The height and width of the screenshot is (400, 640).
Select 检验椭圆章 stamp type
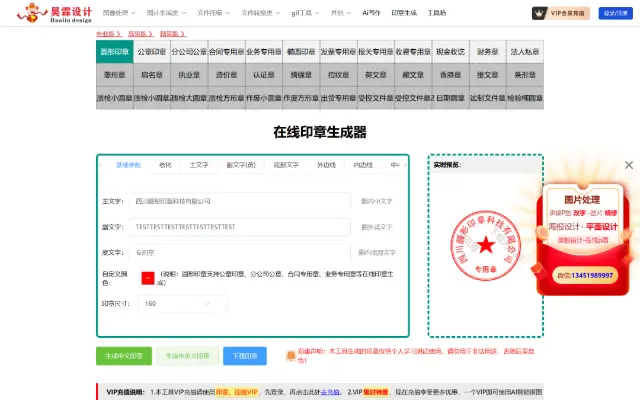(525, 98)
